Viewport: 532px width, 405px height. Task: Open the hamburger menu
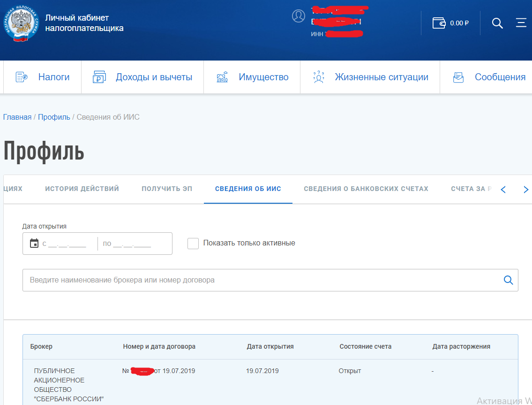click(521, 23)
